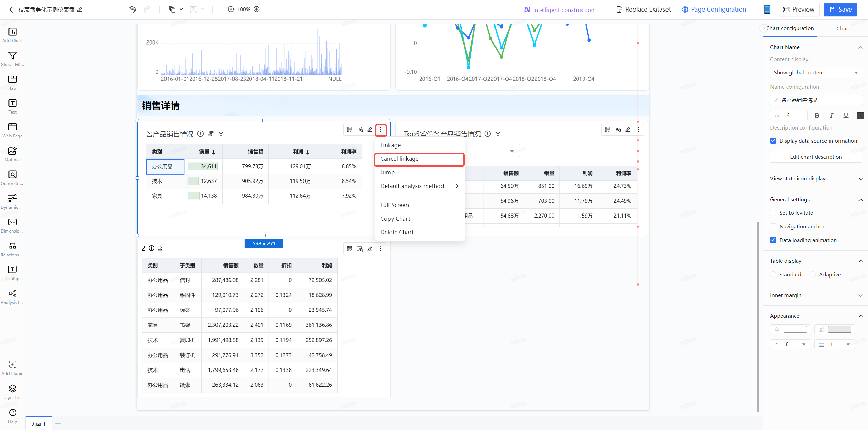Open the Material library
Screen dimensions: 868x430
pos(13,154)
